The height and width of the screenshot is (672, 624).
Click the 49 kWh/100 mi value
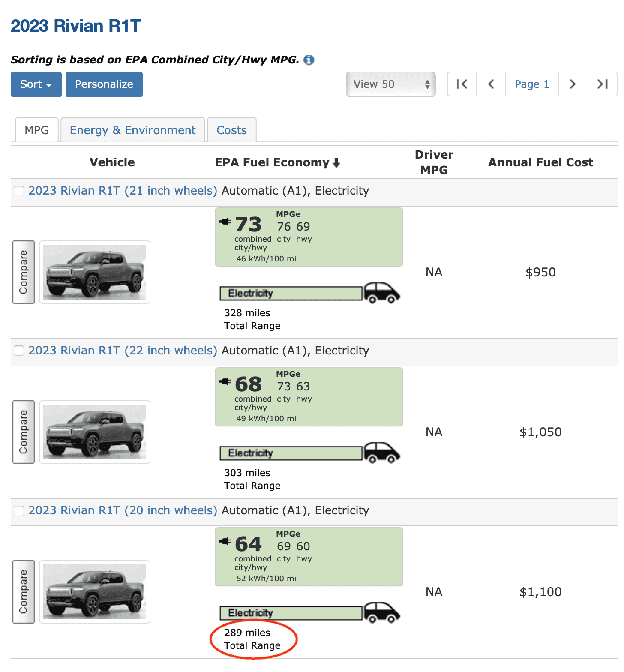(x=266, y=419)
